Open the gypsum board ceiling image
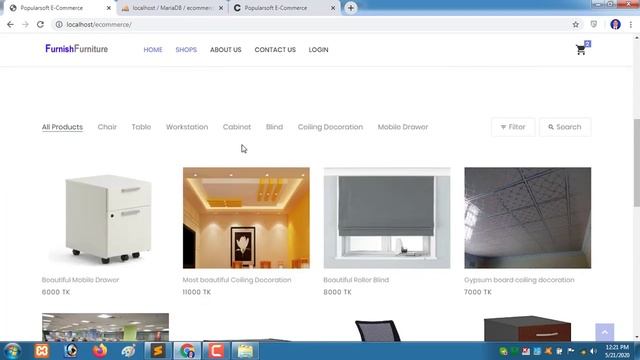This screenshot has height=360, width=640. tap(527, 218)
